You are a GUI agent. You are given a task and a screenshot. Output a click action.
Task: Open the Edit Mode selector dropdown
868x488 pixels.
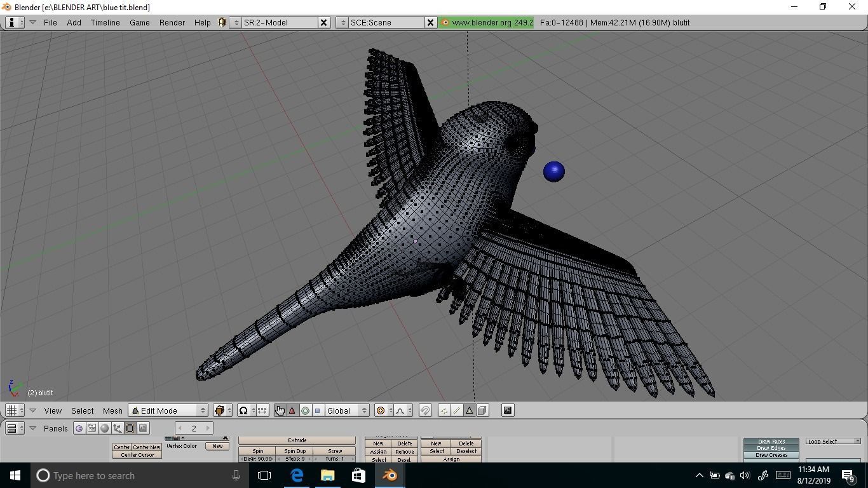tap(168, 410)
